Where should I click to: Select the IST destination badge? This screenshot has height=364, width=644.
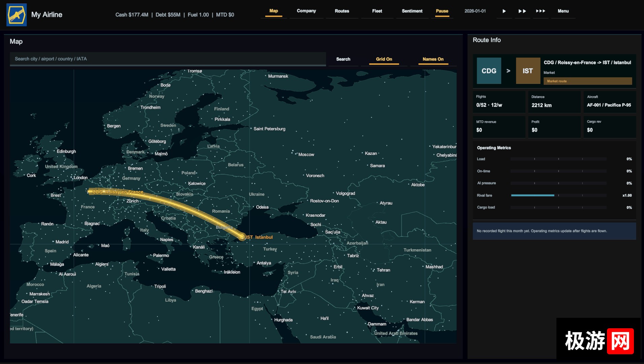coord(528,71)
